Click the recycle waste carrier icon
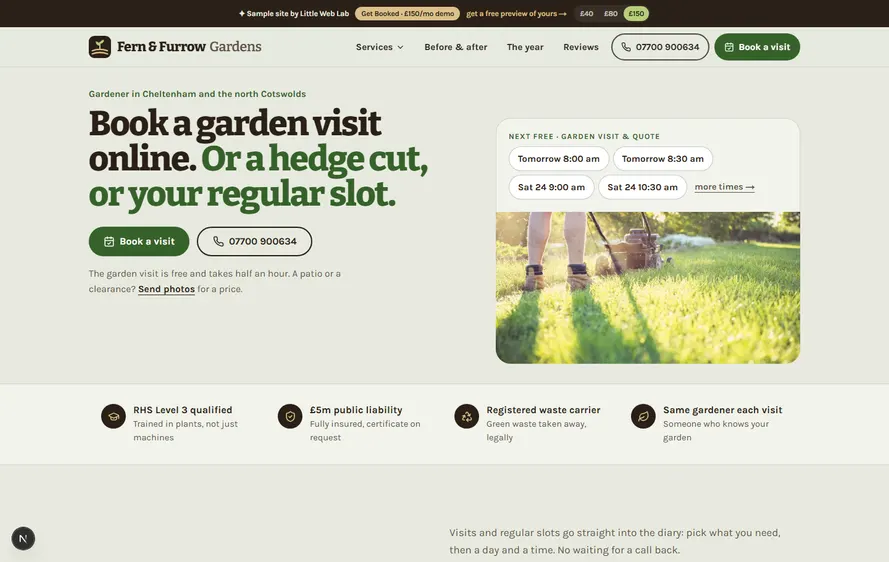 (x=467, y=416)
